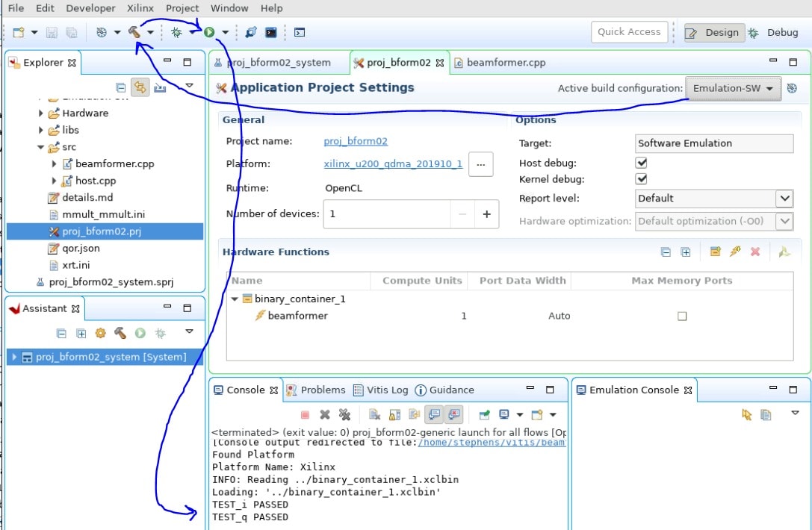
Task: Click the Save All toolbar icon
Action: pos(72,32)
